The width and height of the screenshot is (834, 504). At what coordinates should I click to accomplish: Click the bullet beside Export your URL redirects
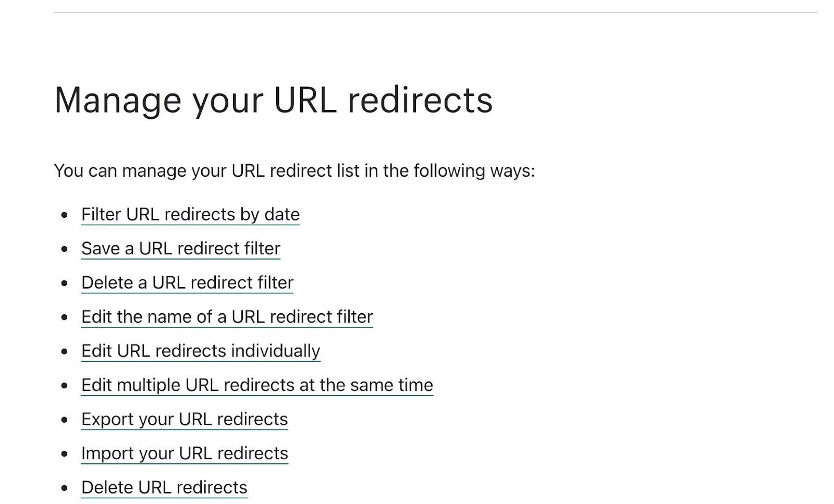click(x=65, y=420)
